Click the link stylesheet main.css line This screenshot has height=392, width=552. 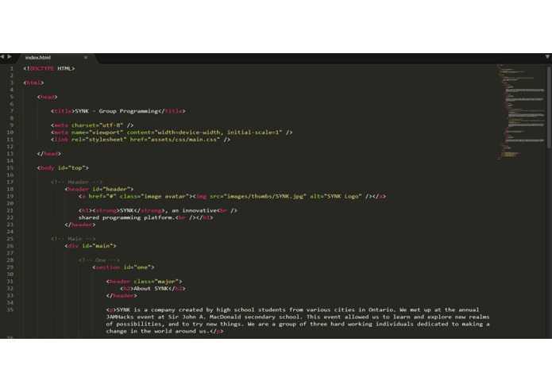[x=141, y=139]
